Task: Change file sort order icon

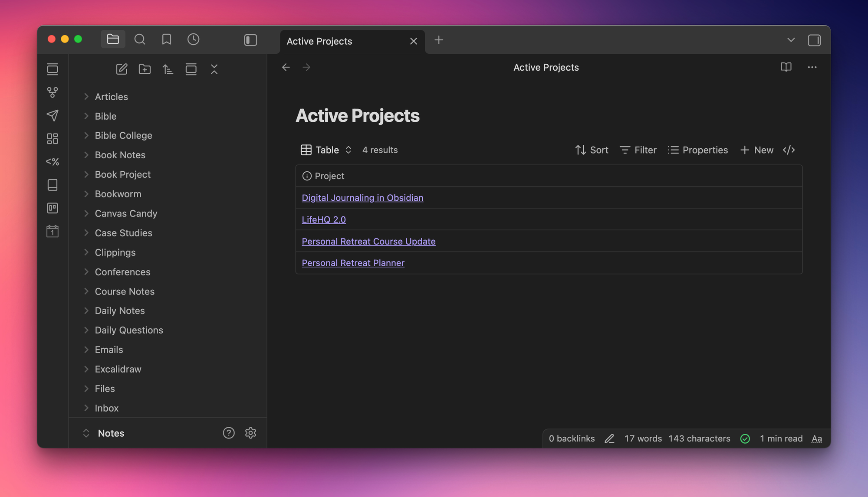Action: click(168, 69)
